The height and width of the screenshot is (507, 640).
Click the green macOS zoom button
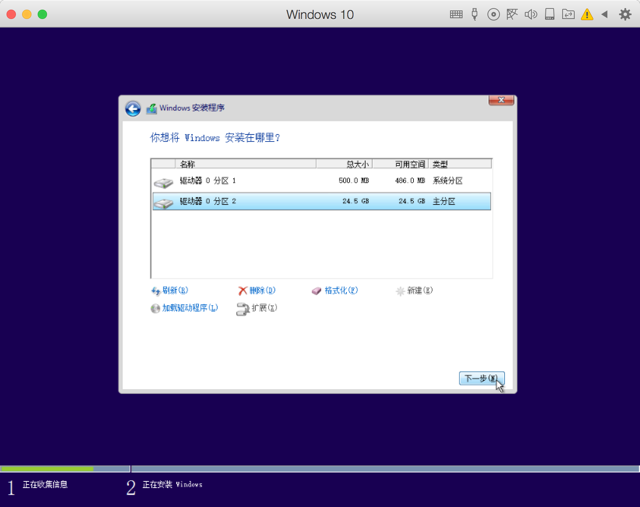[x=42, y=14]
